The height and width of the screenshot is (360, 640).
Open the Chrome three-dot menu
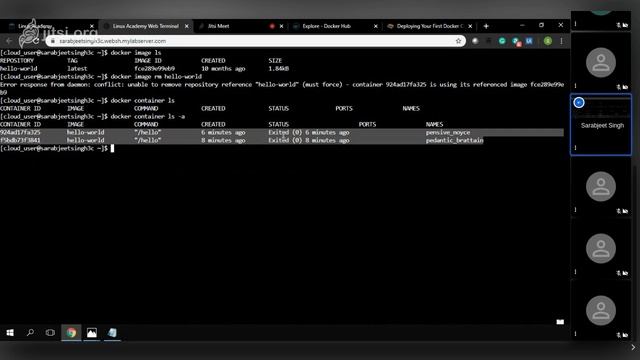562,41
